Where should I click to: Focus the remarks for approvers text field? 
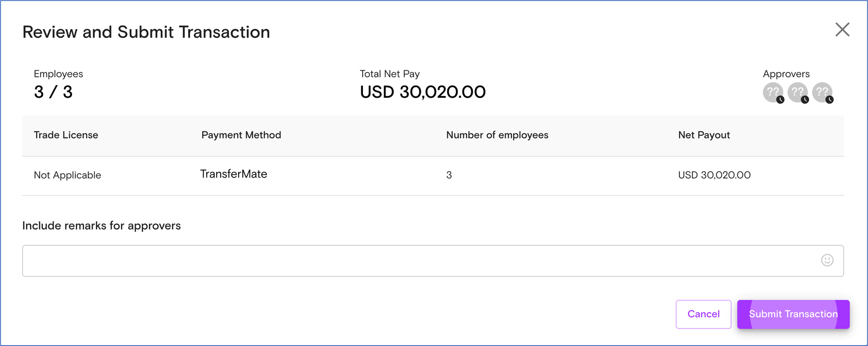[416, 261]
